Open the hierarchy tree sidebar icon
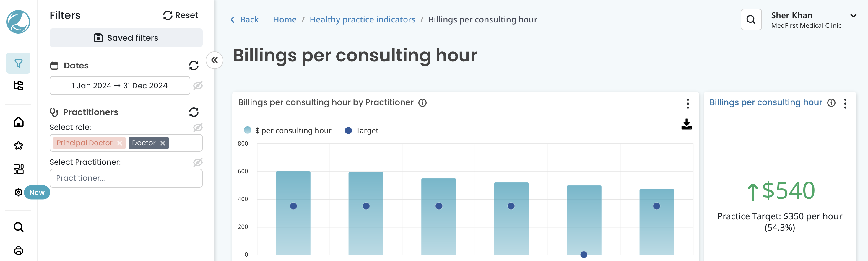Screen dimensions: 868x261 point(18,86)
